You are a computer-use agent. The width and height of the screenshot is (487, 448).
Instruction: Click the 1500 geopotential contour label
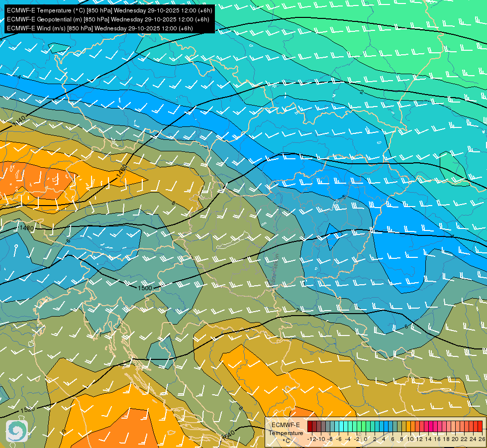[x=145, y=288]
